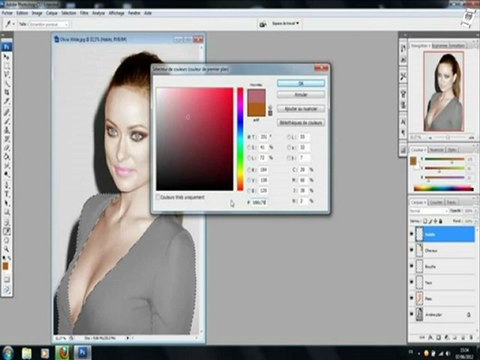
Task: Lock transparent pixels in Calques panel
Action: tap(425, 221)
